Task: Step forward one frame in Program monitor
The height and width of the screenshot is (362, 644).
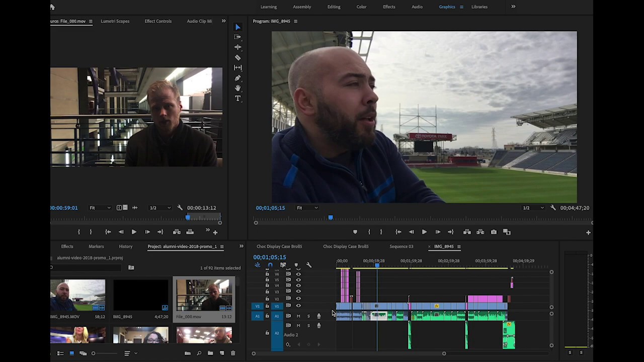Action: coord(438,232)
